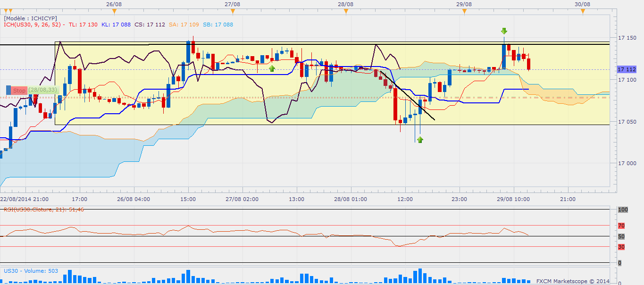This screenshot has height=285, width=644.
Task: Click the 17 000 price axis label
Action: (627, 163)
